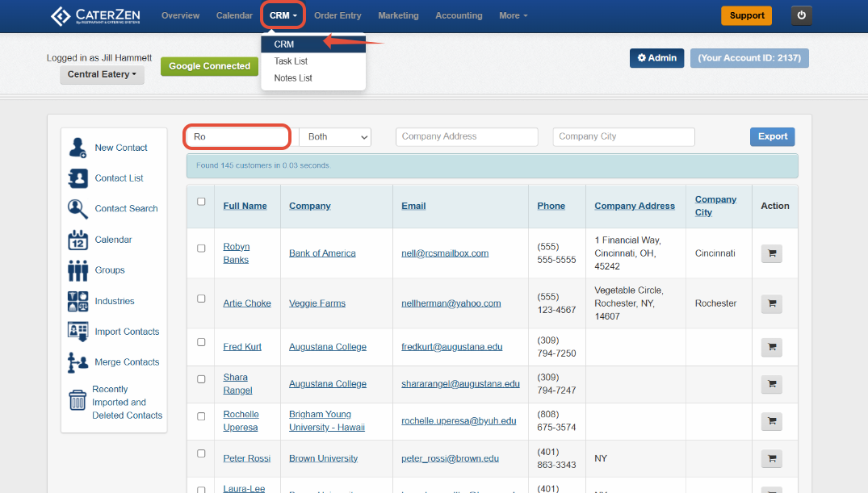
Task: Click the Export button
Action: click(x=772, y=136)
